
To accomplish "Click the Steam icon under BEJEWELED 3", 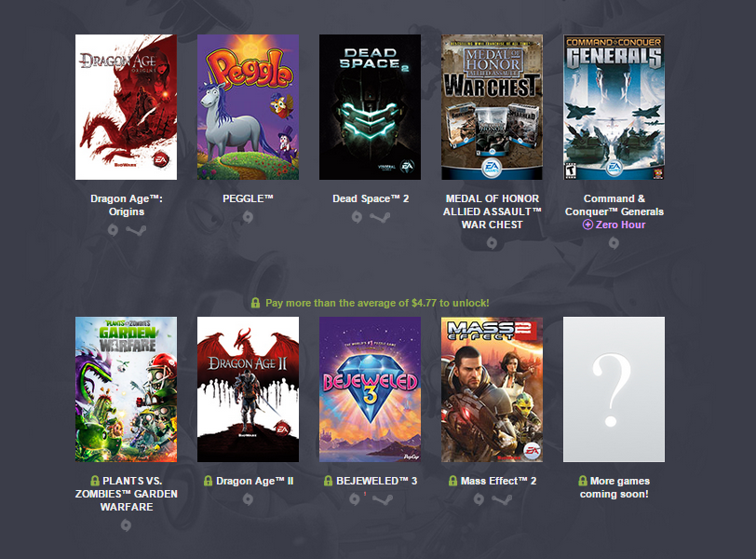I will click(x=383, y=499).
